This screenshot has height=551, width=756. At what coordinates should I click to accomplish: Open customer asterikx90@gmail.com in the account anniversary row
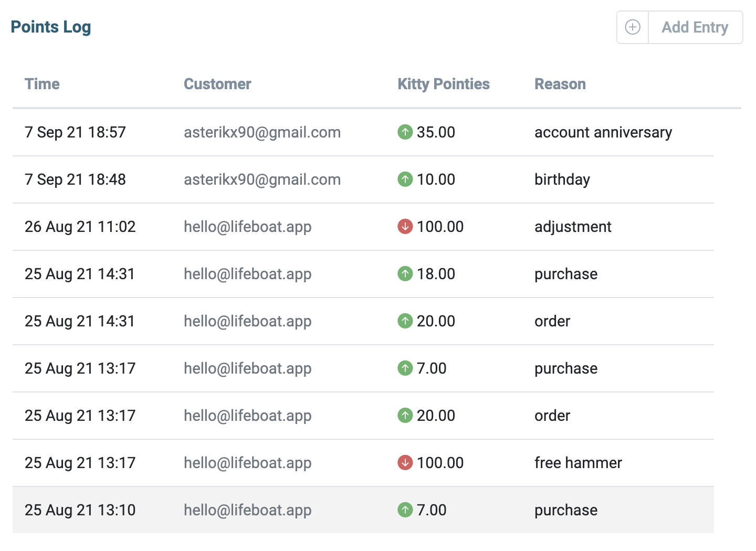[x=262, y=132]
